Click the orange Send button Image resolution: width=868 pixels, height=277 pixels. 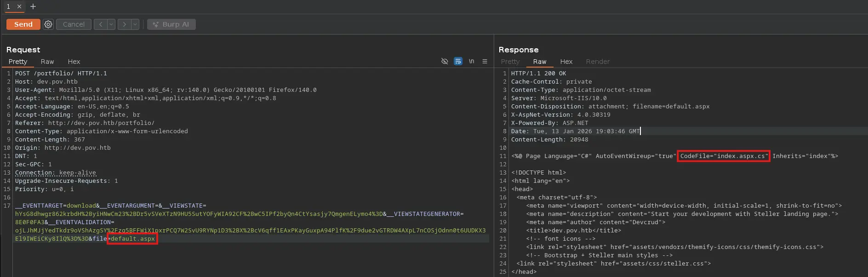point(23,24)
